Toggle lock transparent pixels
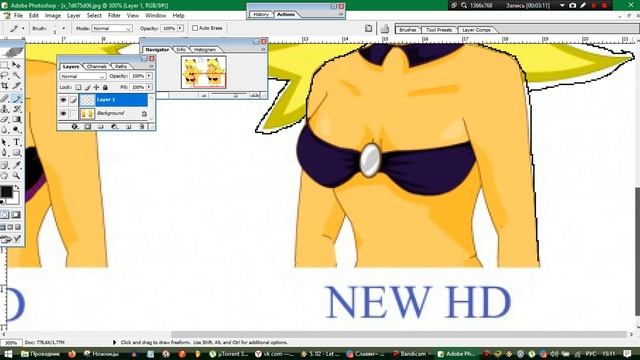The image size is (640, 360). pos(78,87)
